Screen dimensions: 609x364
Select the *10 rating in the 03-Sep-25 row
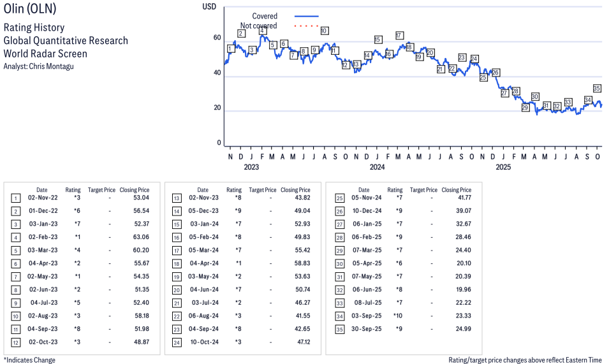click(x=395, y=316)
